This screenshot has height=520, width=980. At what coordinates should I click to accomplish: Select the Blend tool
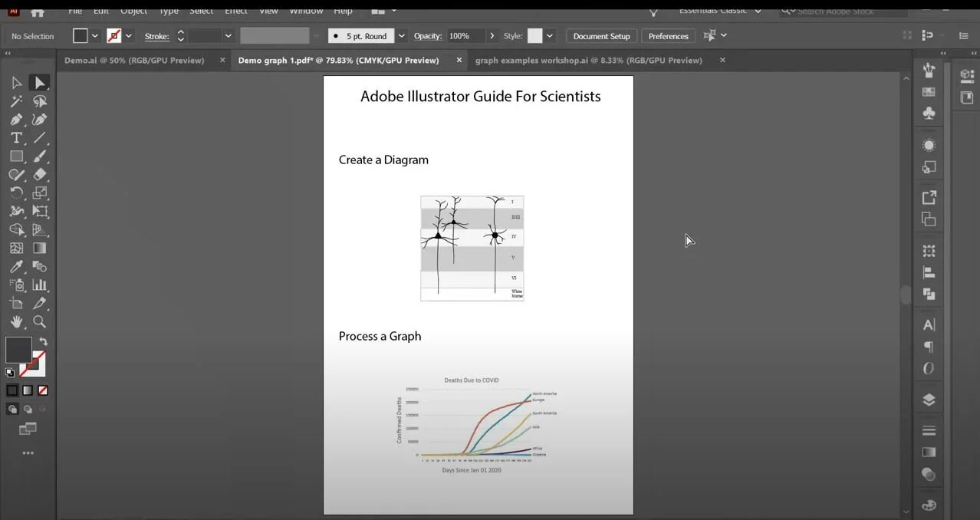[x=40, y=267]
